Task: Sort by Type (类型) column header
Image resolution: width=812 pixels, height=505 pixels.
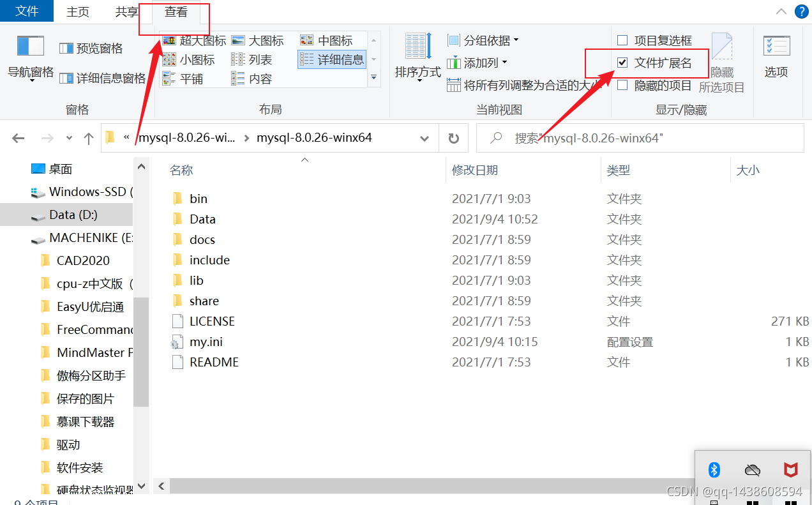Action: 618,170
